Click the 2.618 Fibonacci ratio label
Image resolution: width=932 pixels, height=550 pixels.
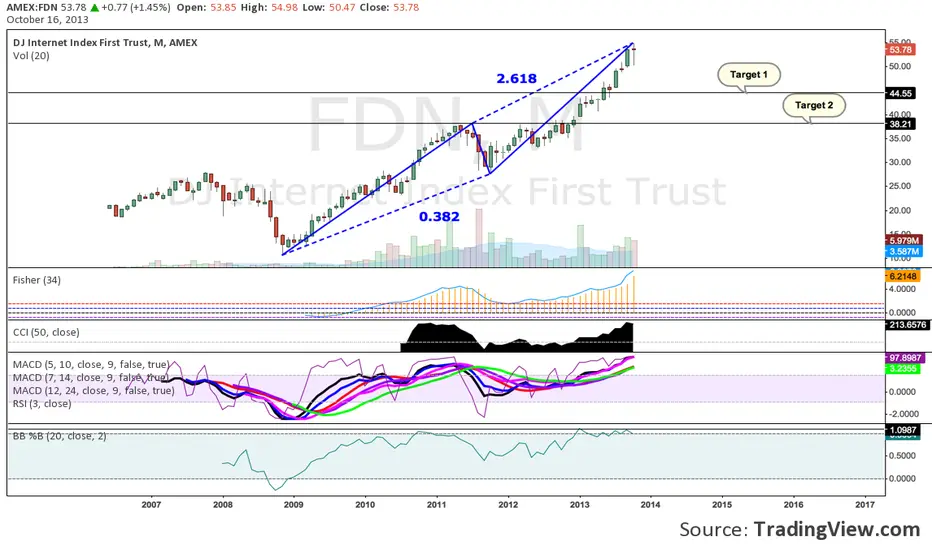[x=517, y=78]
